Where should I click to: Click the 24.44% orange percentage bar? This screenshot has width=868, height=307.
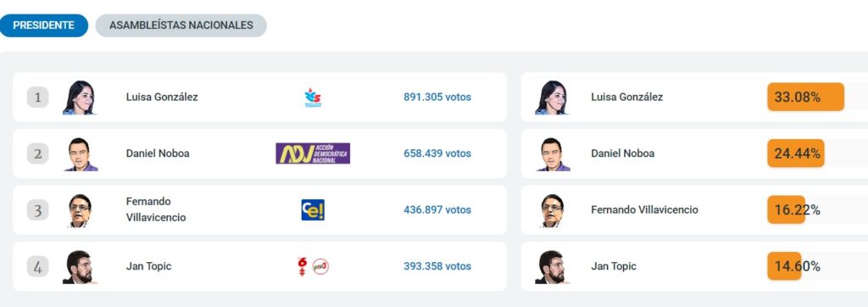click(x=795, y=153)
